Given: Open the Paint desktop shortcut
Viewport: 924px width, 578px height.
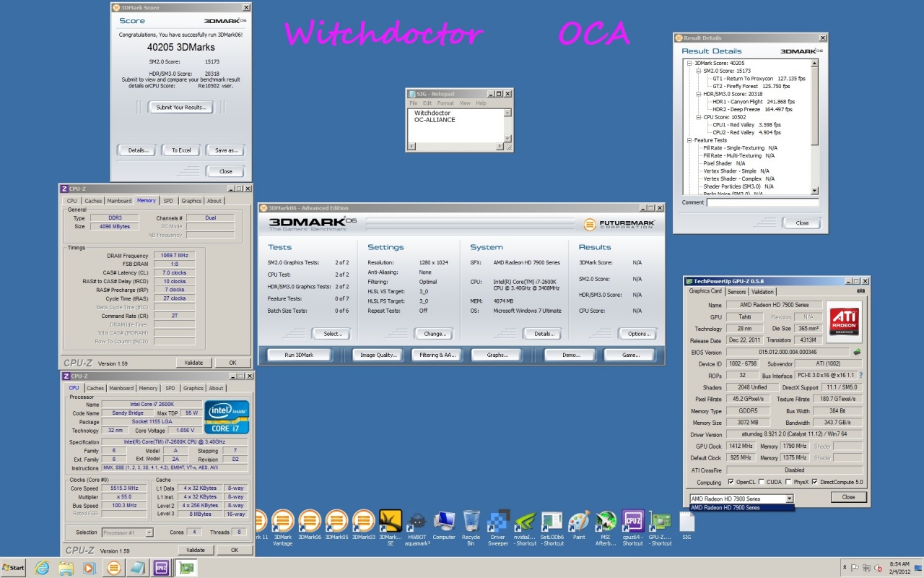Looking at the screenshot, I should (x=579, y=521).
